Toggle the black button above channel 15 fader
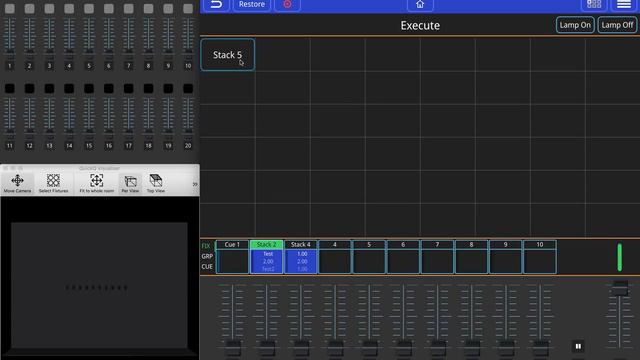 pyautogui.click(x=89, y=88)
